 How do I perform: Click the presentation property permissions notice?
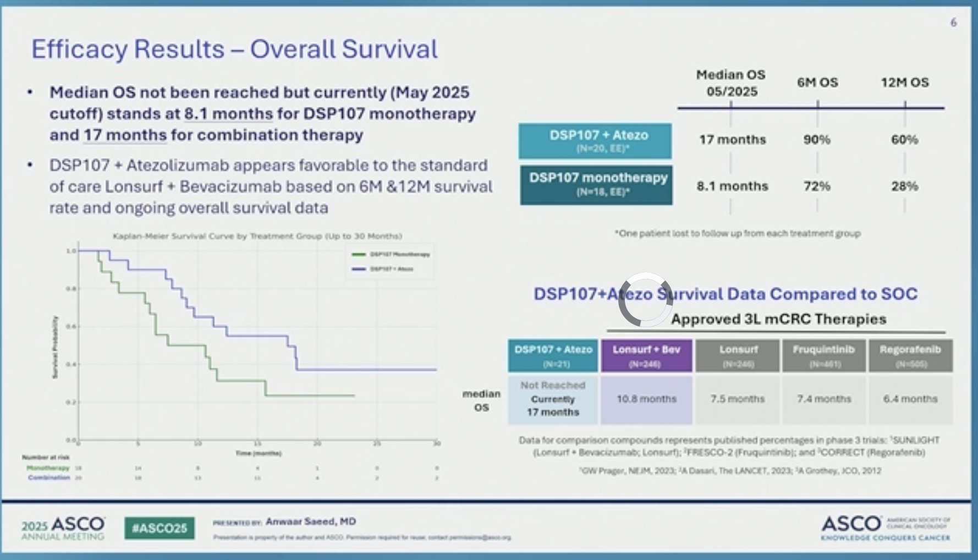pyautogui.click(x=362, y=537)
